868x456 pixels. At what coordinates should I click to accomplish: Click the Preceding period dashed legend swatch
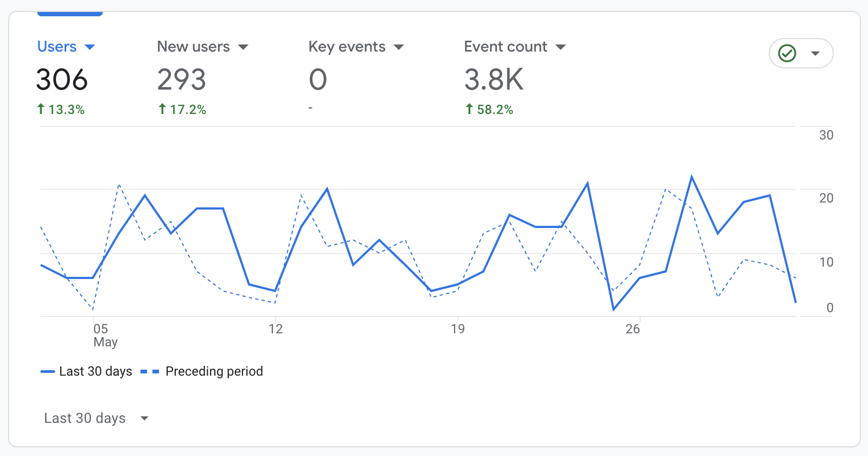150,372
